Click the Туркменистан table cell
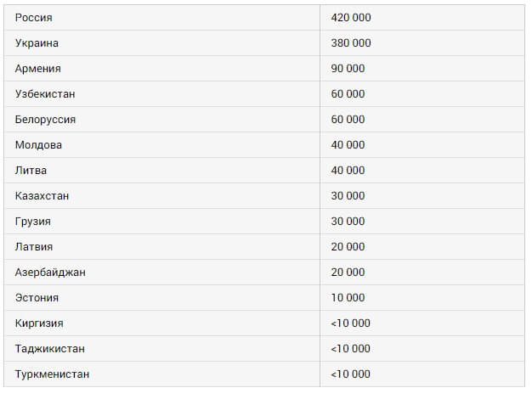Image resolution: width=532 pixels, height=399 pixels. (52, 374)
